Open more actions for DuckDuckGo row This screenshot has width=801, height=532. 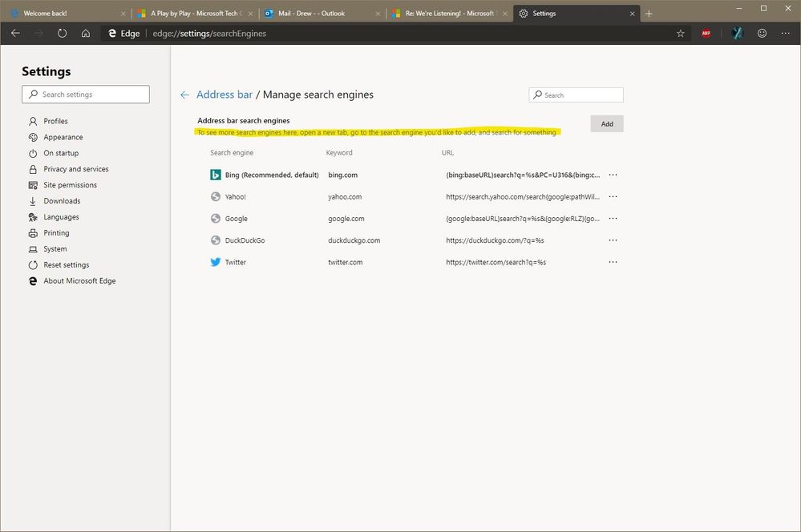[613, 240]
